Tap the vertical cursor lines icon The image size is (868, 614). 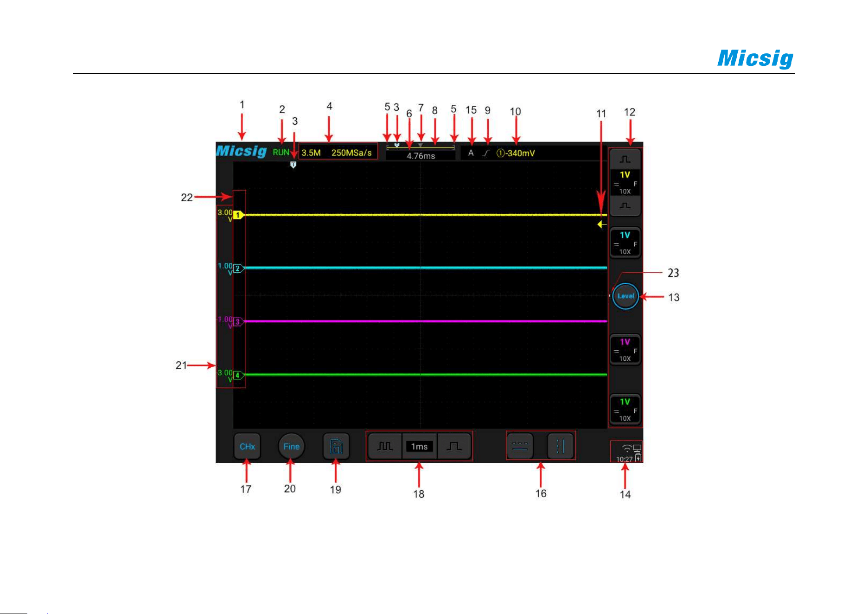click(560, 446)
